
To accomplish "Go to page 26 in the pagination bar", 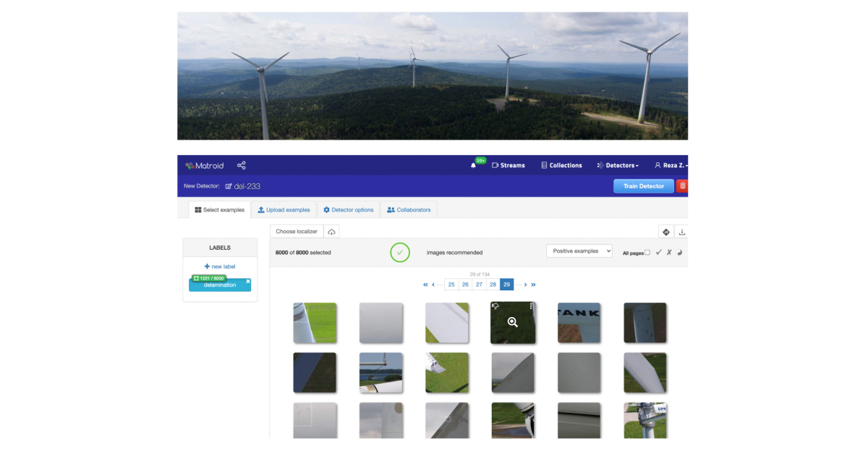I will point(465,285).
